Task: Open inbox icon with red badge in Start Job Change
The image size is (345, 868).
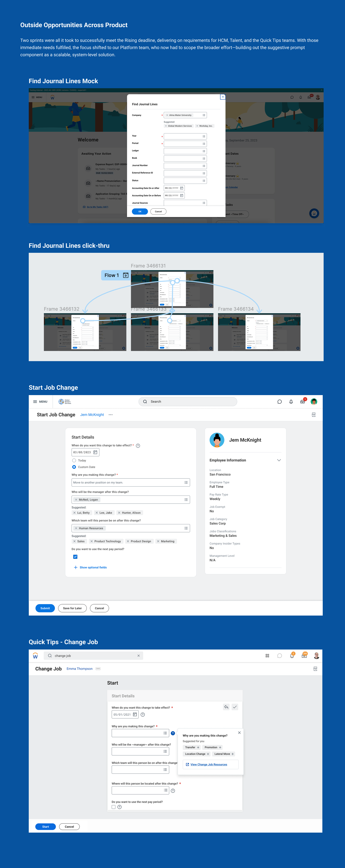Action: pos(303,402)
